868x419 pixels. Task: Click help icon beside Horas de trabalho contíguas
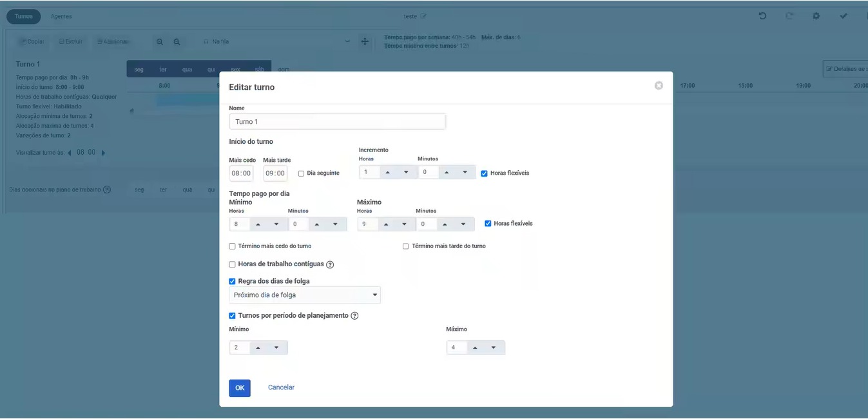[x=330, y=265]
